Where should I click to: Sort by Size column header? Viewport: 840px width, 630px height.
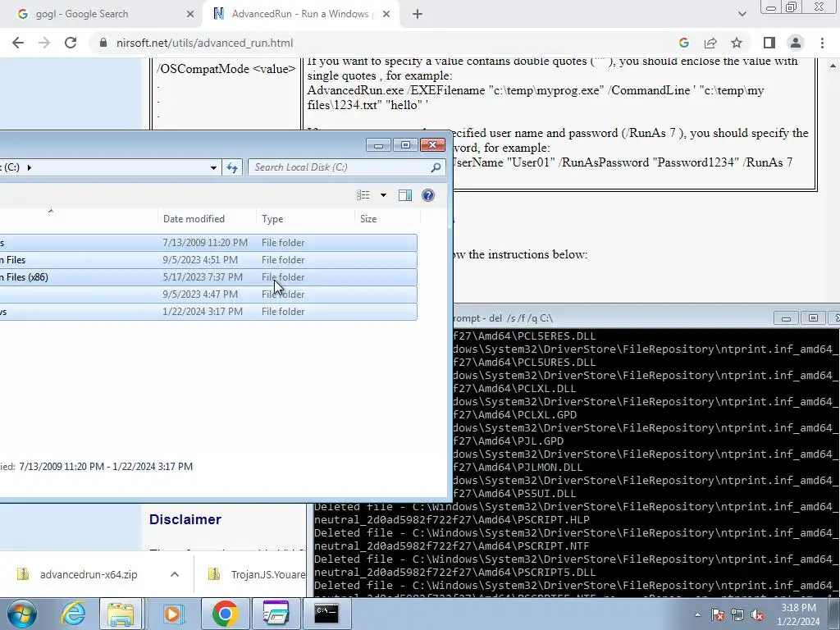point(368,218)
